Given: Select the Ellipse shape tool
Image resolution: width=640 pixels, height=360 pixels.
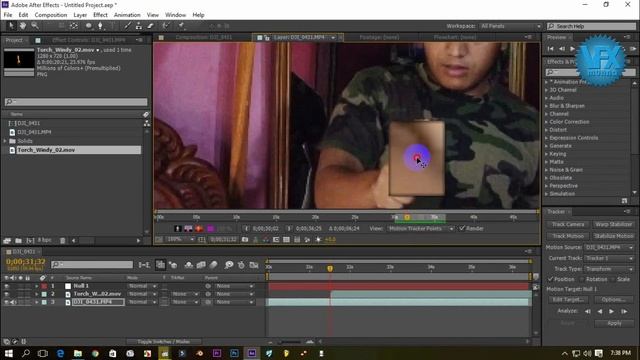Looking at the screenshot, I should click(89, 26).
